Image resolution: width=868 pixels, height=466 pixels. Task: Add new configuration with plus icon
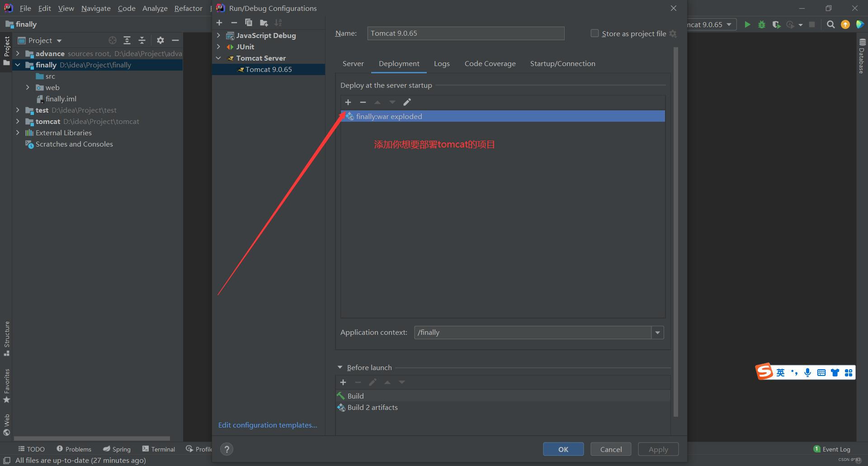pos(219,23)
